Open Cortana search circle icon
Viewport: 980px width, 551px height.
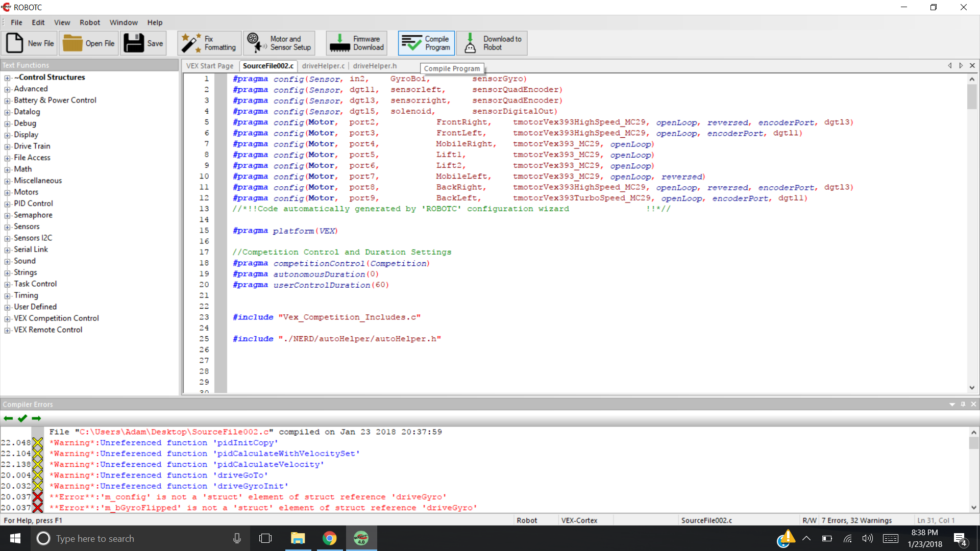[43, 538]
